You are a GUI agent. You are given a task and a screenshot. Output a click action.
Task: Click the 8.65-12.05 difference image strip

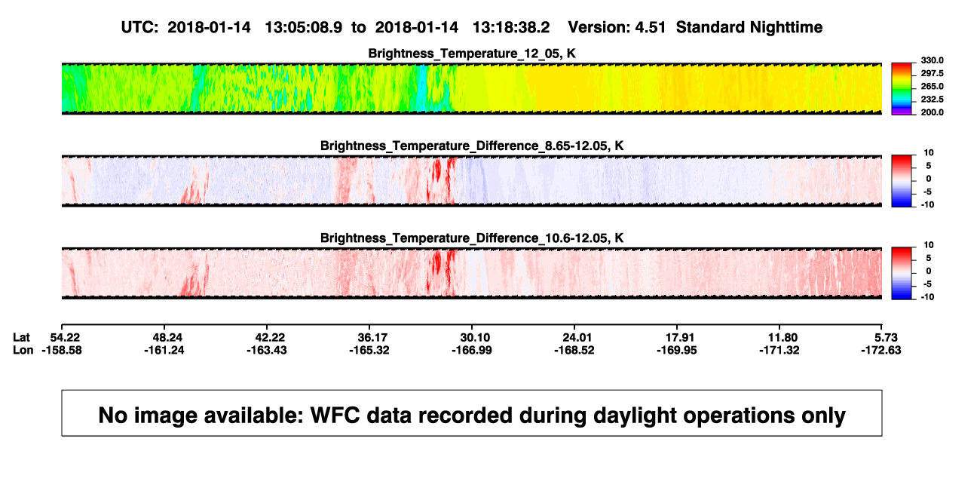click(471, 181)
